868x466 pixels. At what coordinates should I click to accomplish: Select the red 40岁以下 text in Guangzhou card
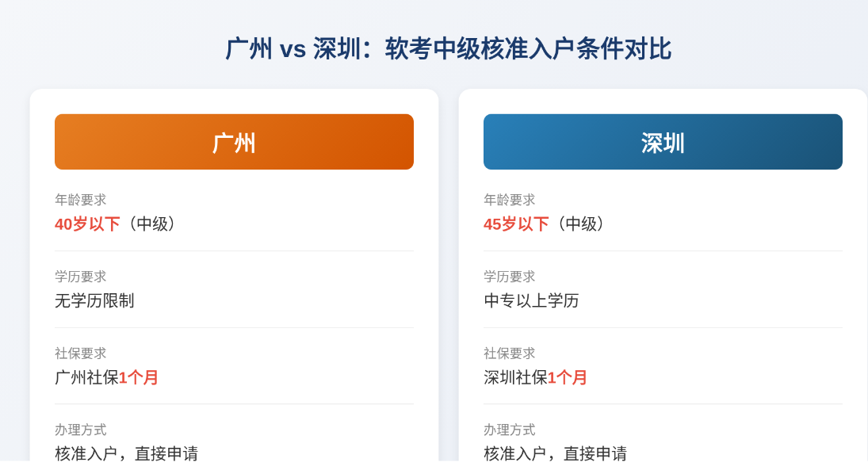click(x=87, y=224)
